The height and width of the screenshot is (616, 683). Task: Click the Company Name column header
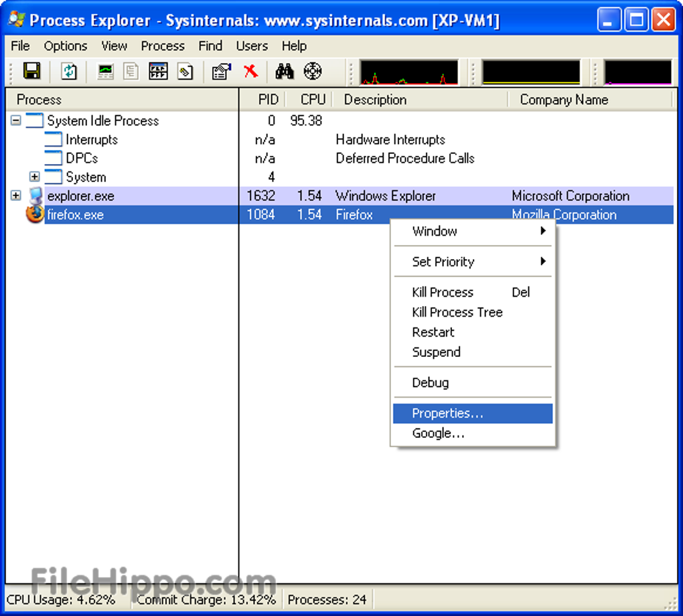pos(564,100)
